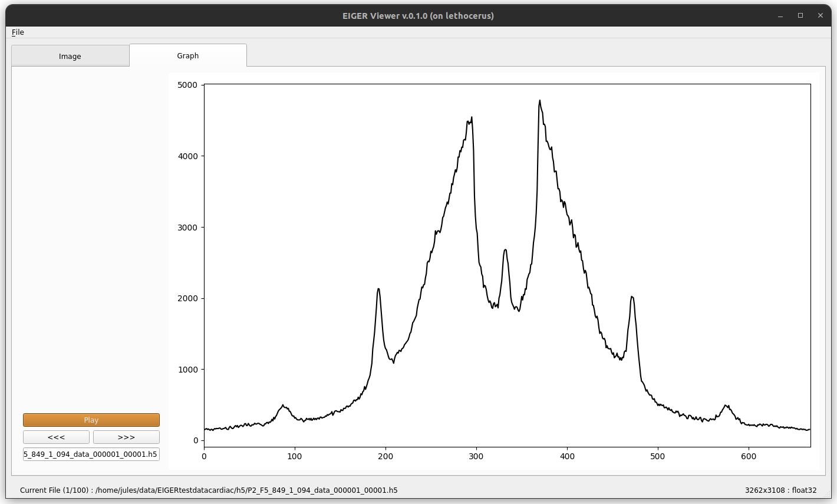This screenshot has width=837, height=504.
Task: Click the data file name input field
Action: pyautogui.click(x=91, y=454)
